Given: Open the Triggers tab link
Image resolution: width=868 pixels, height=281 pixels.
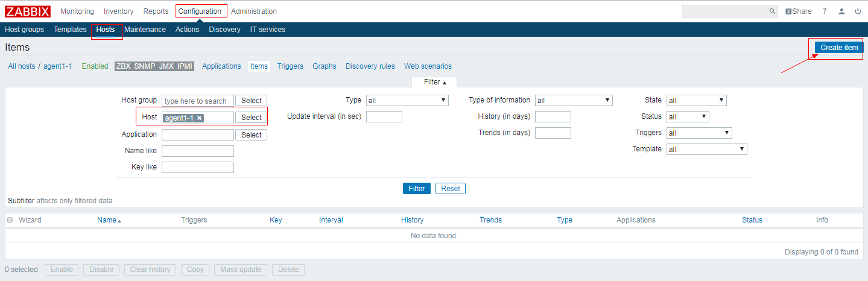Looking at the screenshot, I should (x=290, y=66).
